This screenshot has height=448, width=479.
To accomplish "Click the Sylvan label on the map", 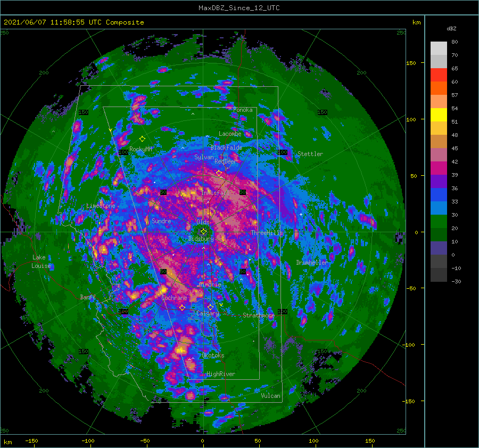I will (204, 157).
